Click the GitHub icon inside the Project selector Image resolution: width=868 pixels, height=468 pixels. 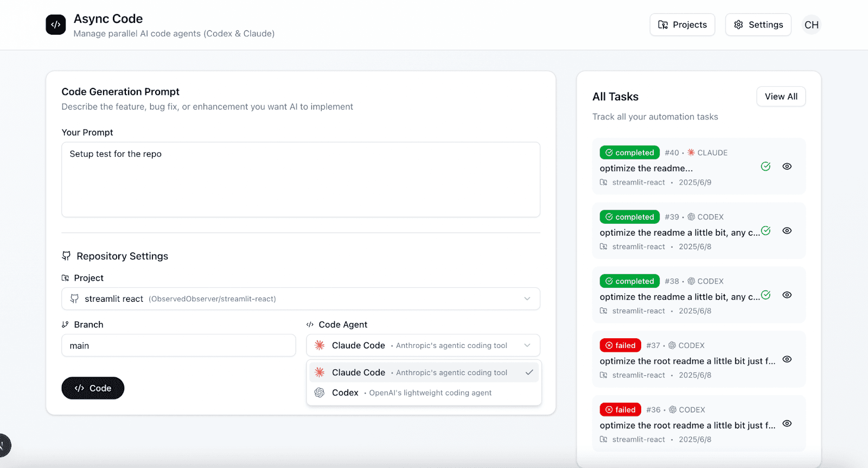74,299
